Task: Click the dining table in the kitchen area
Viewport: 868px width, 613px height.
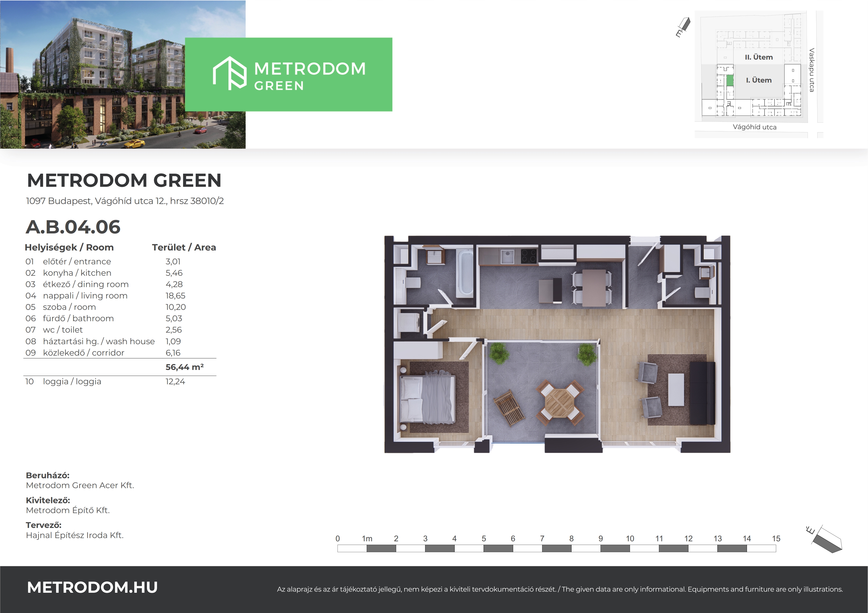Action: [594, 288]
